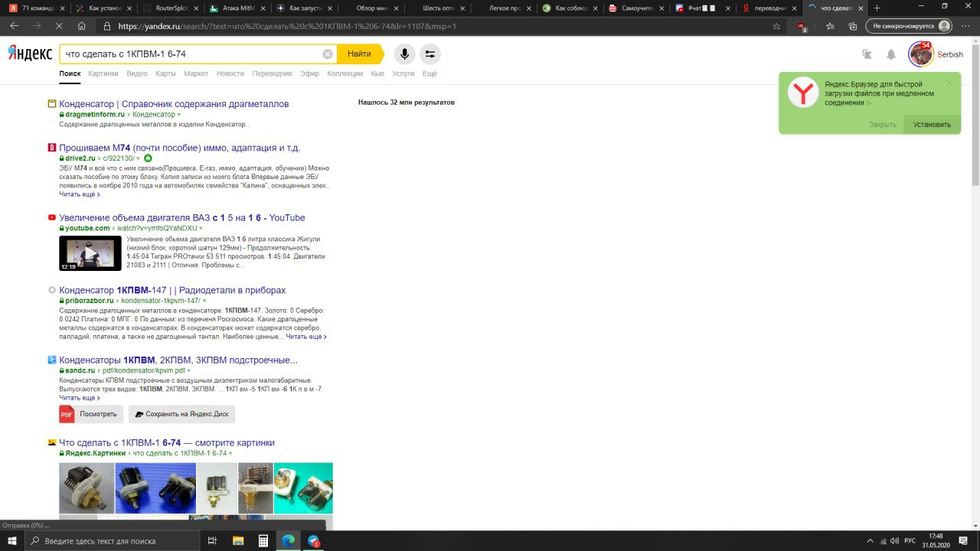The height and width of the screenshot is (551, 980).
Task: Open the Ещё tab menu
Action: (430, 73)
